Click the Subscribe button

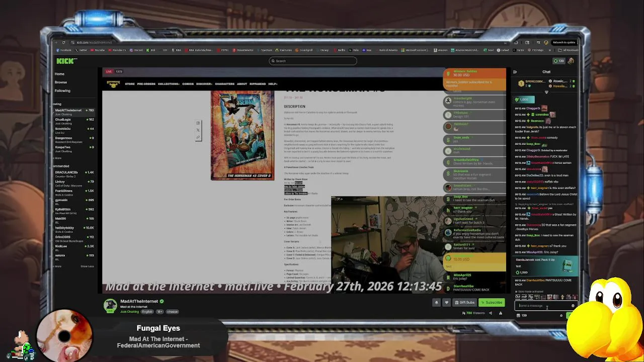[491, 302]
